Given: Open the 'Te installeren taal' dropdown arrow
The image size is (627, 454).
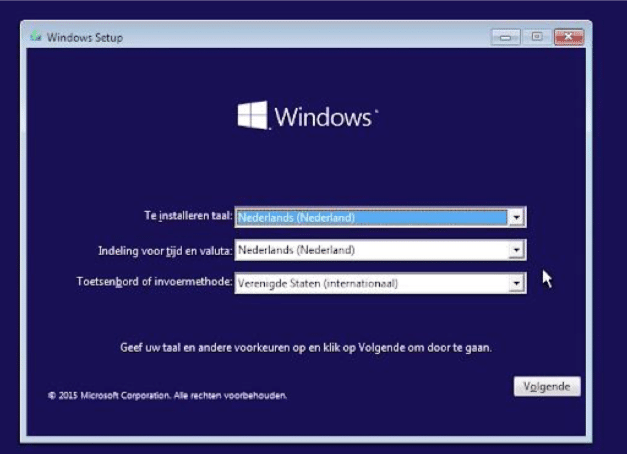Looking at the screenshot, I should pyautogui.click(x=516, y=217).
